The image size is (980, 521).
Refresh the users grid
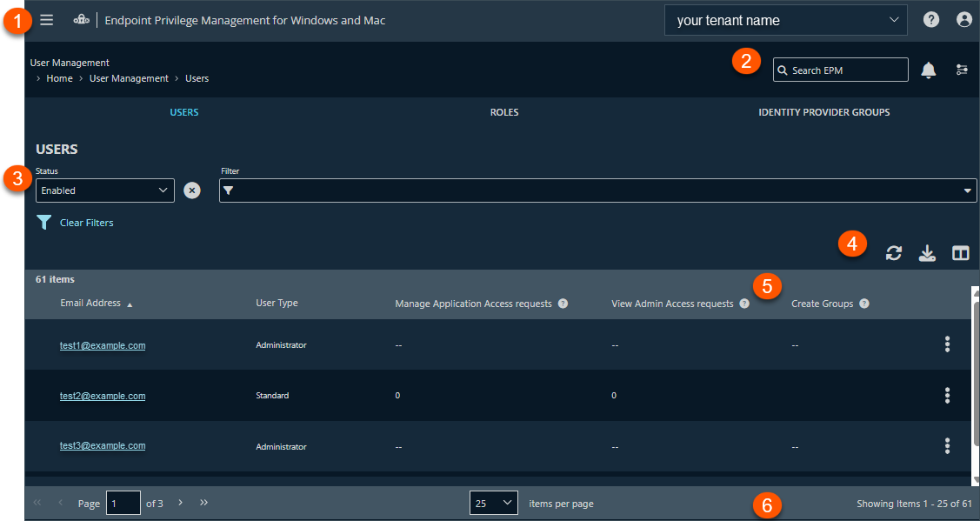pyautogui.click(x=894, y=253)
